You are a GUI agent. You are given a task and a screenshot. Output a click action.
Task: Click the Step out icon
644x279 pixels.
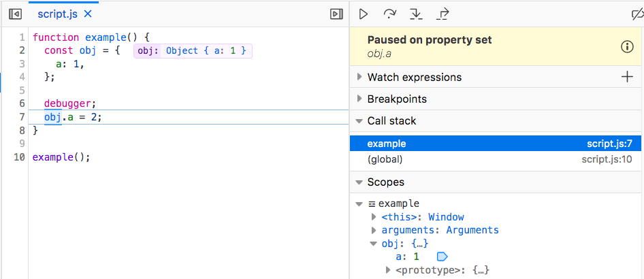coord(442,14)
